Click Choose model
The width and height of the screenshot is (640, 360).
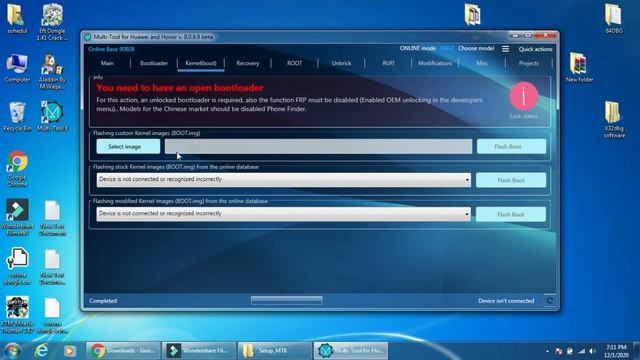[x=476, y=48]
